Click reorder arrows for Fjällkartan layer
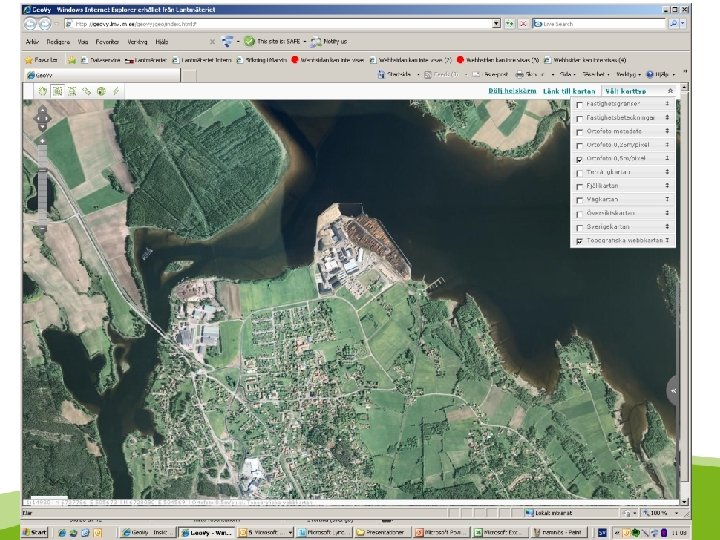 666,186
